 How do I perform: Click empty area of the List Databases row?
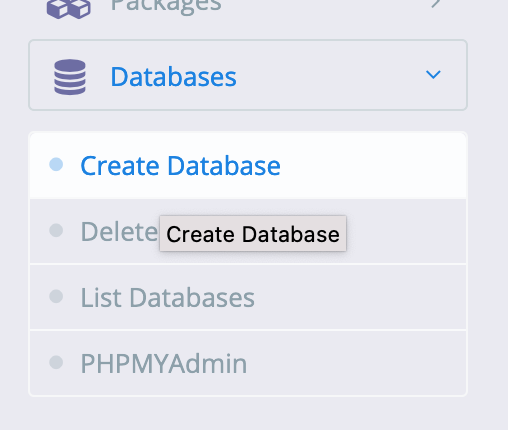pos(360,297)
